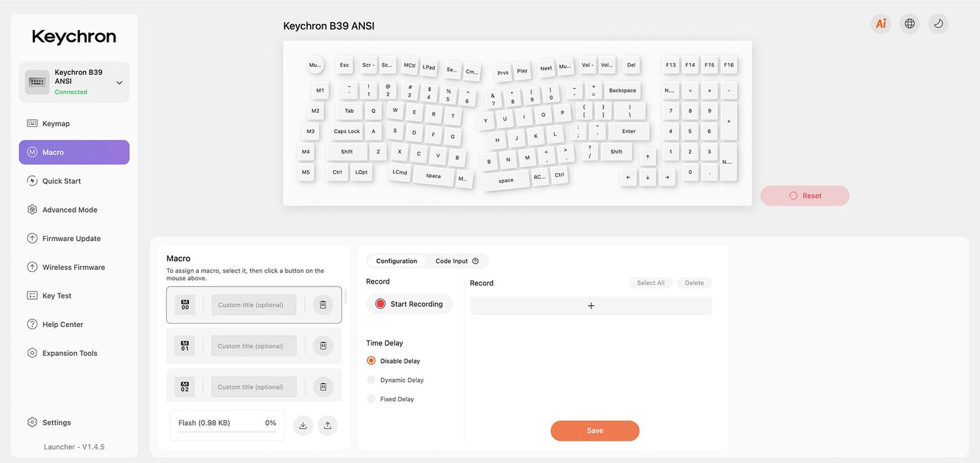Select the Backspace key

point(622,90)
